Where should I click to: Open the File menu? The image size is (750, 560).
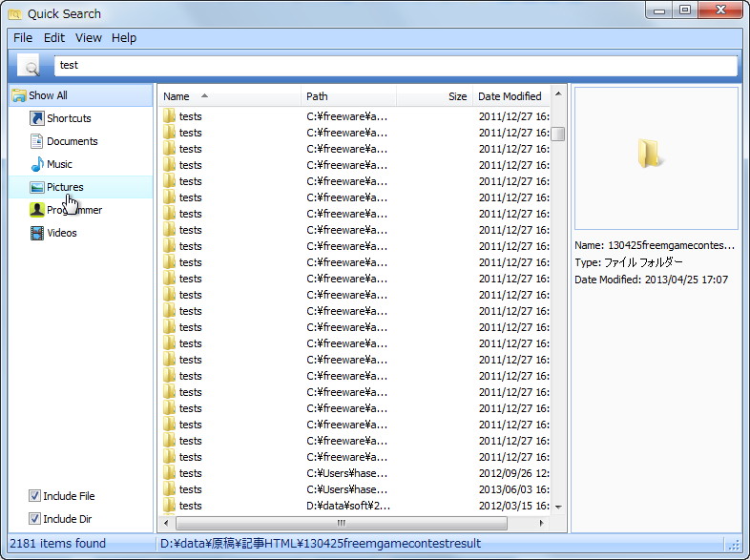[23, 38]
